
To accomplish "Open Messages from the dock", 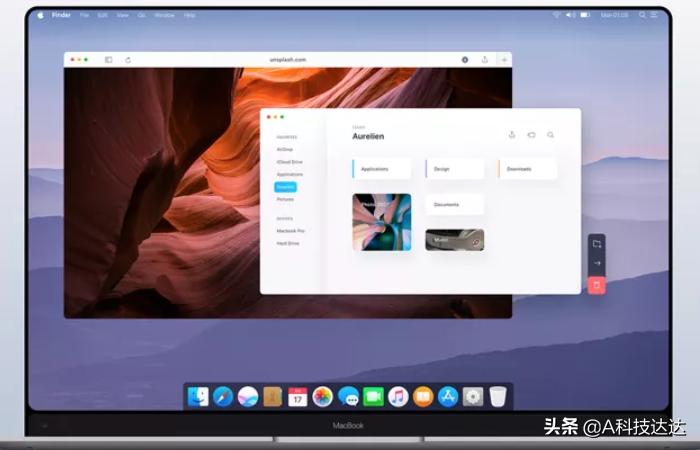I will point(348,396).
